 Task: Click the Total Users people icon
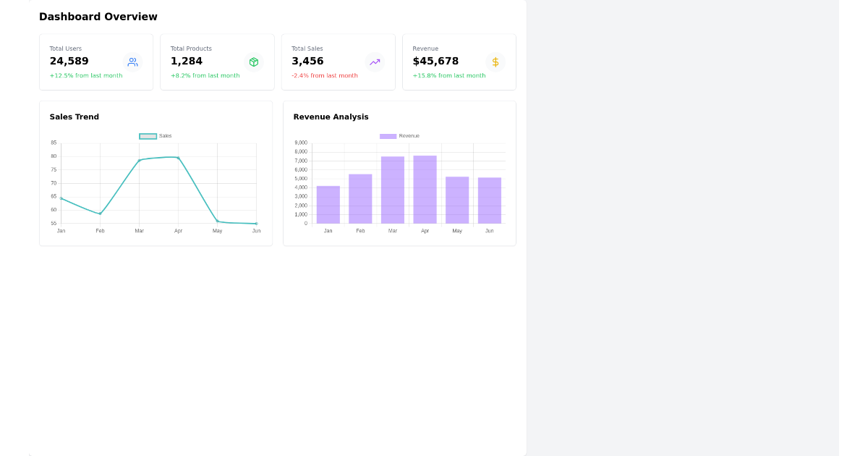click(132, 62)
